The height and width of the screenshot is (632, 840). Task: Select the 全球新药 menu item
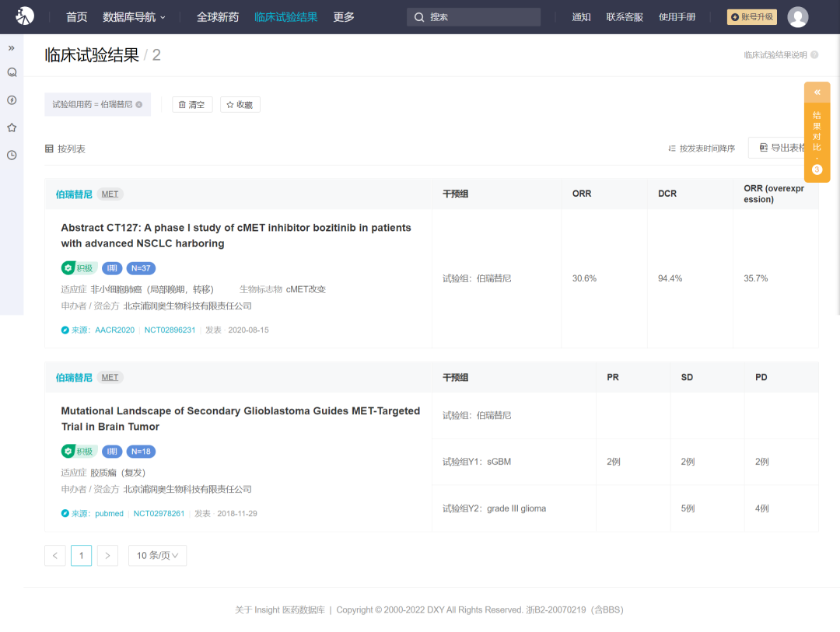tap(218, 17)
